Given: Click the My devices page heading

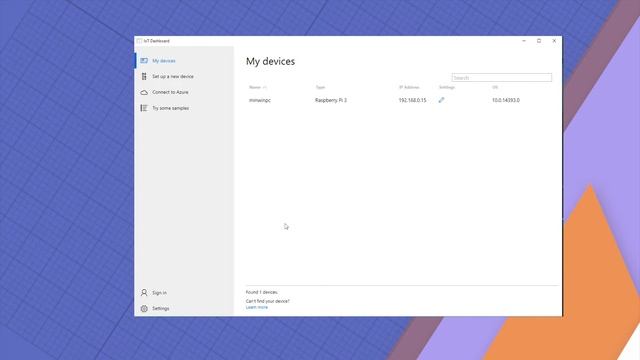Looking at the screenshot, I should [270, 61].
